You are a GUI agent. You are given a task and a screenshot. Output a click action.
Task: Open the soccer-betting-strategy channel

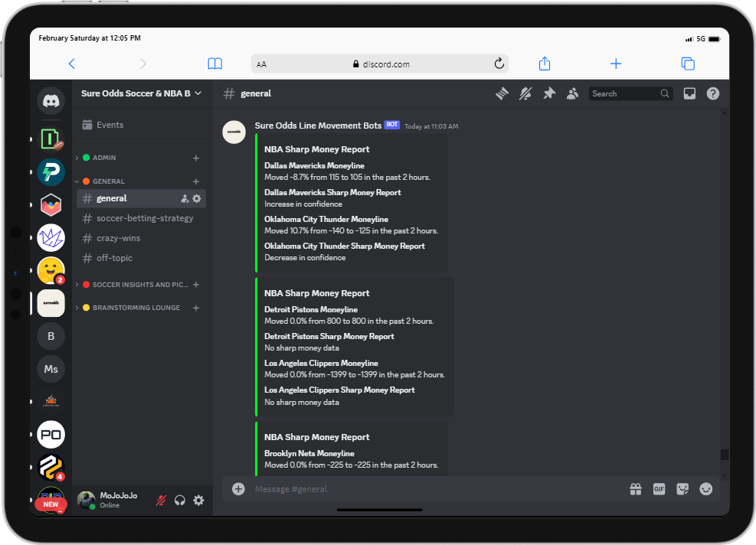tap(141, 218)
